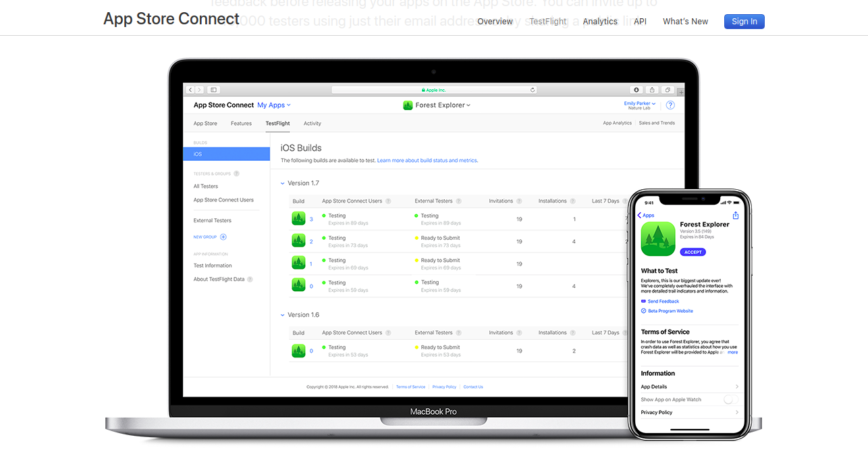Screen dimensions: 868x454
Task: Click Terms of Service footer link
Action: click(x=410, y=387)
